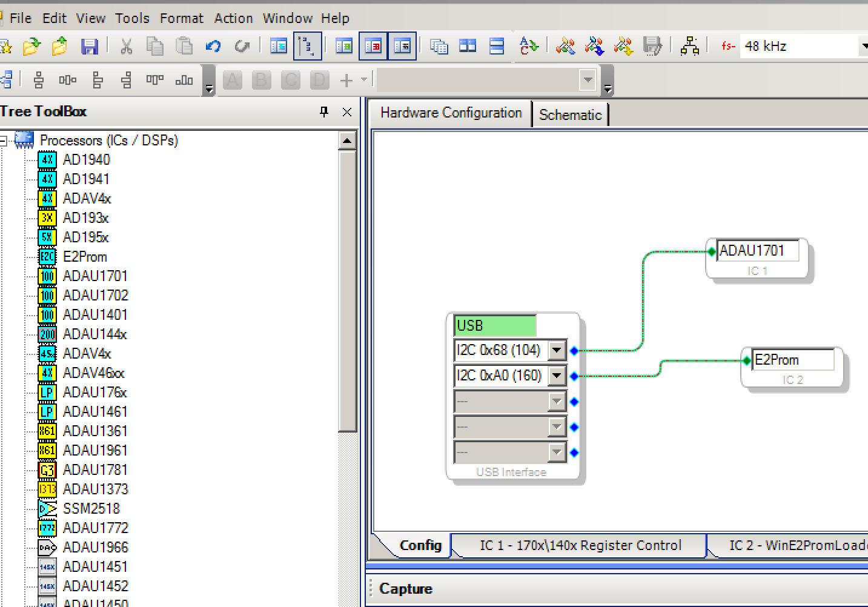This screenshot has width=868, height=607.
Task: Click the Tree ToolBox scroll up arrow
Action: pyautogui.click(x=347, y=142)
